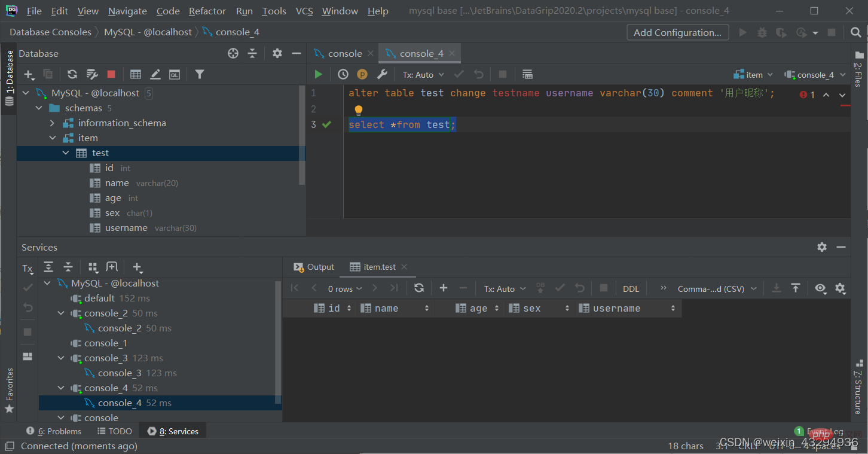Expand information_schema node
Viewport: 868px width, 454px height.
coord(52,123)
